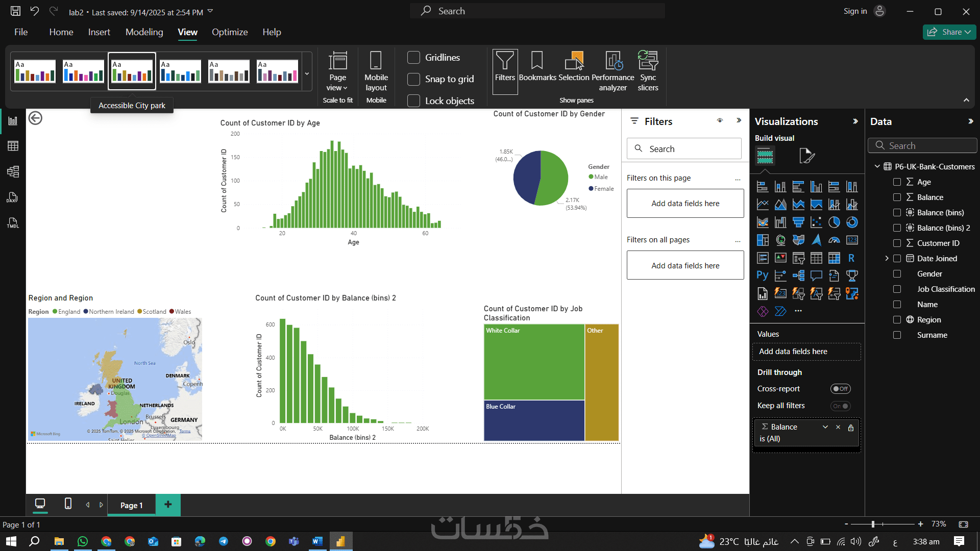Open the Page view dropdown
Viewport: 980px width, 551px height.
(x=337, y=71)
